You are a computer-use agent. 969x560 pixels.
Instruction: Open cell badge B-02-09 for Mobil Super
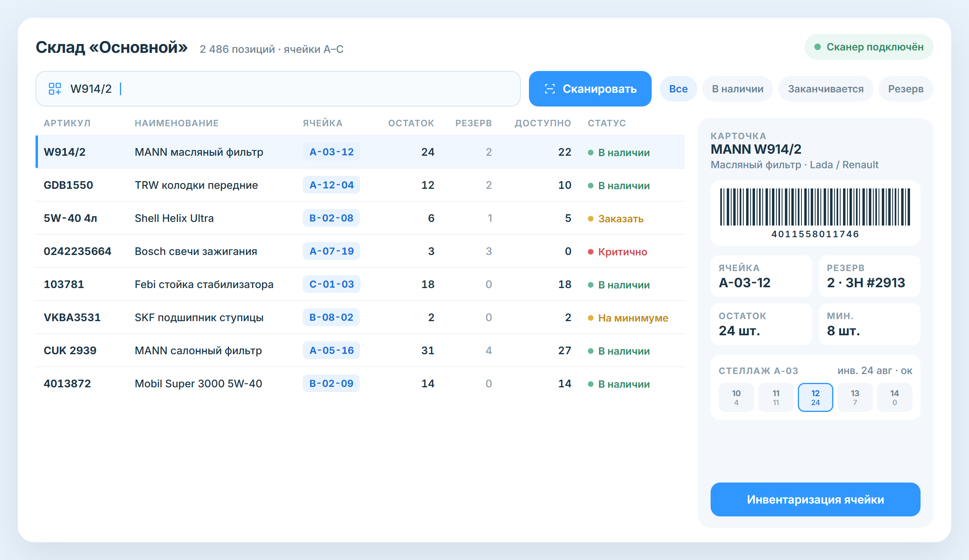[331, 384]
